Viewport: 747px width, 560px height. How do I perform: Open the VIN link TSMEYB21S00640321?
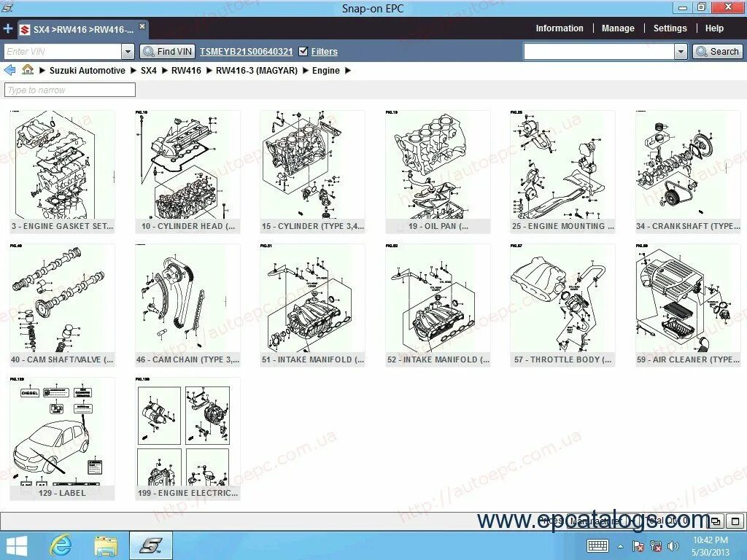247,52
